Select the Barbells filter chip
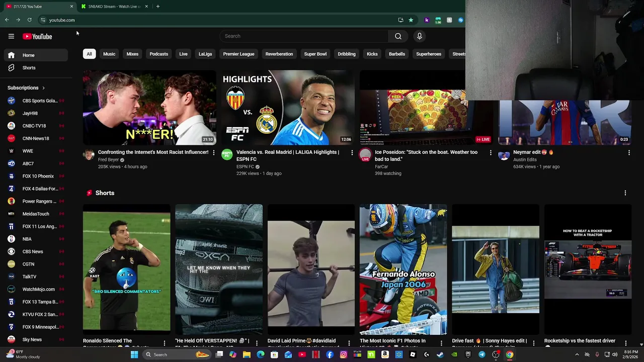This screenshot has height=362, width=644. (397, 54)
